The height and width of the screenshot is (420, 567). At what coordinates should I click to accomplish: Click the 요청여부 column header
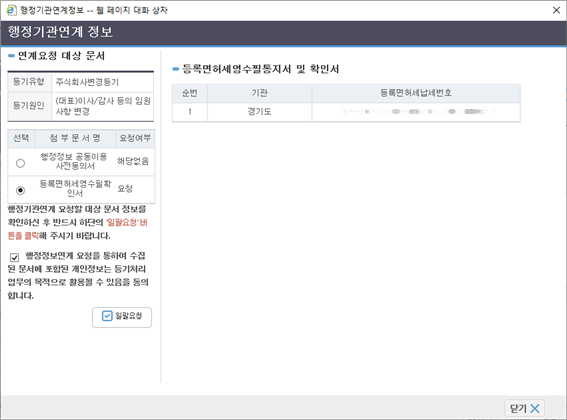pos(135,138)
